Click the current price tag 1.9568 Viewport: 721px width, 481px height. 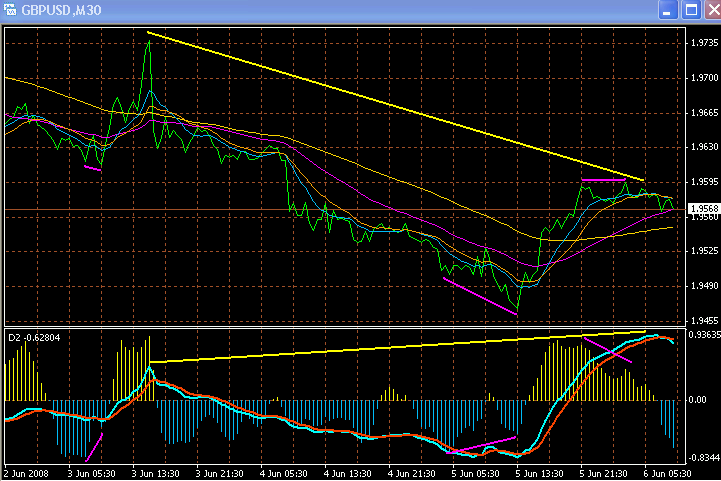(704, 208)
